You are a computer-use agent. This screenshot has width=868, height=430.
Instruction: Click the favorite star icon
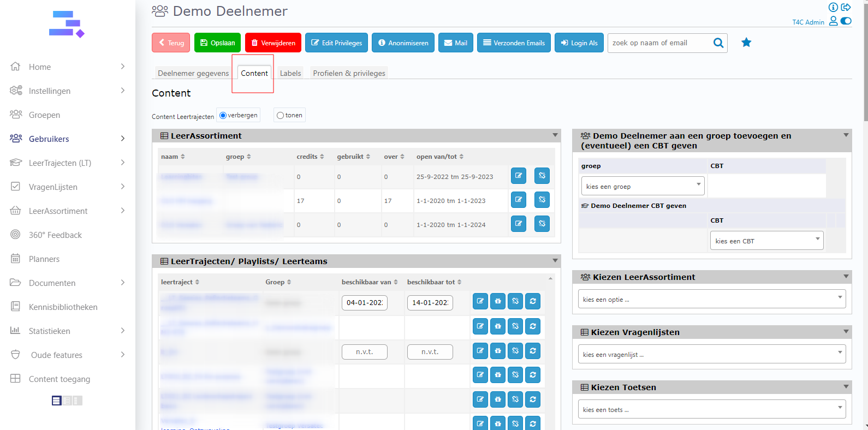tap(746, 43)
